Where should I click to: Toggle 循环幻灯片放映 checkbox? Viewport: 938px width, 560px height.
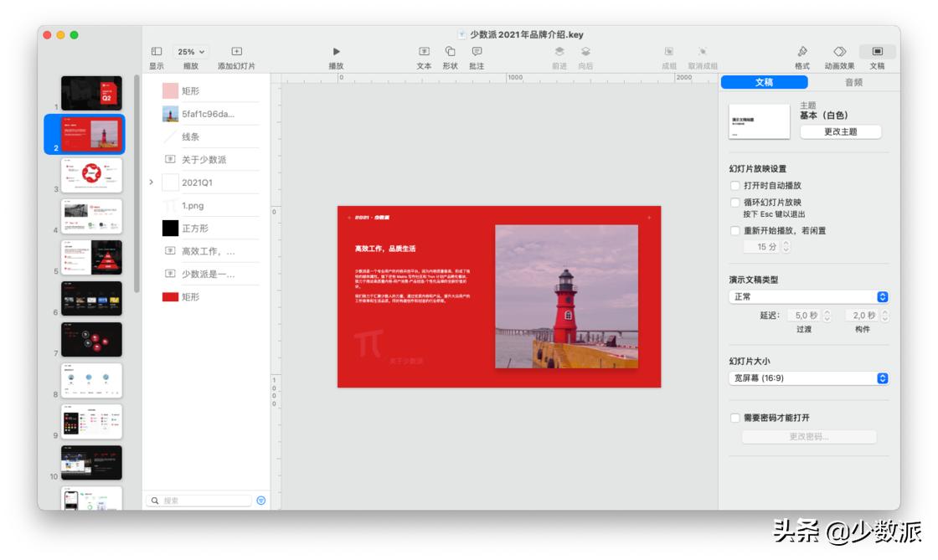735,203
